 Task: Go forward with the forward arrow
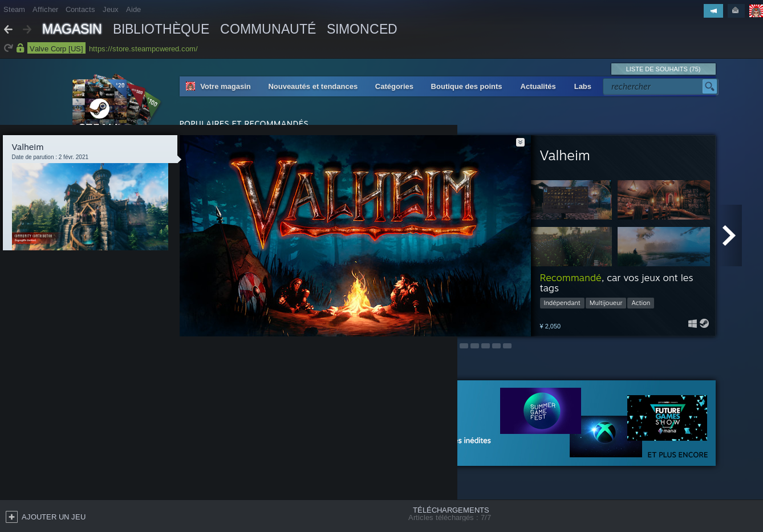coord(27,29)
